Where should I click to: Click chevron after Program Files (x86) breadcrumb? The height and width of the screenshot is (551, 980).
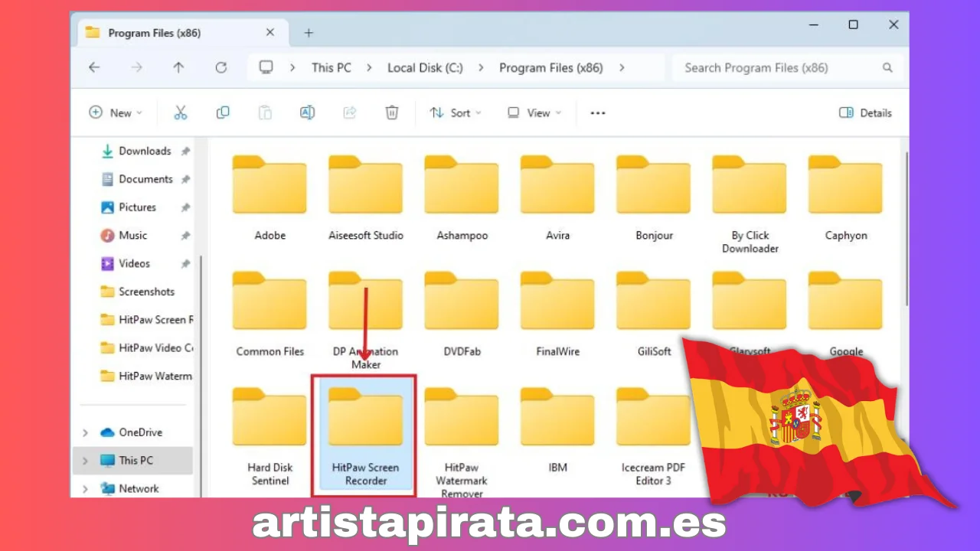click(x=622, y=67)
